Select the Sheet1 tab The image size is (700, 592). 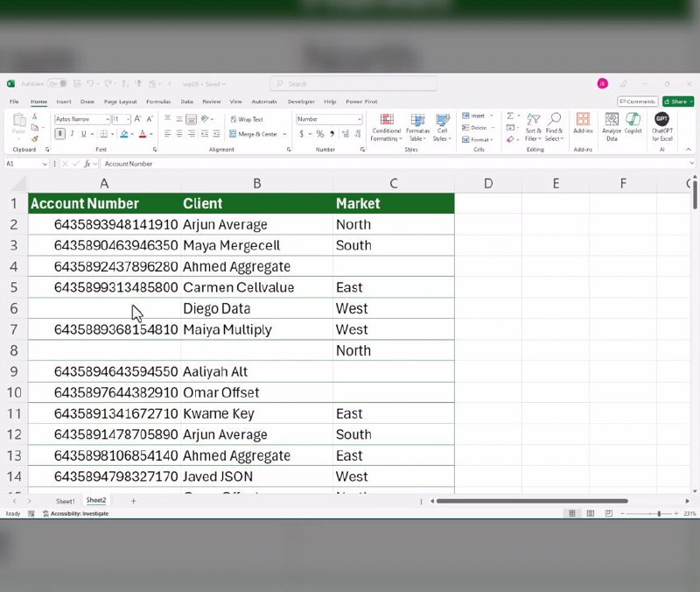click(x=65, y=501)
